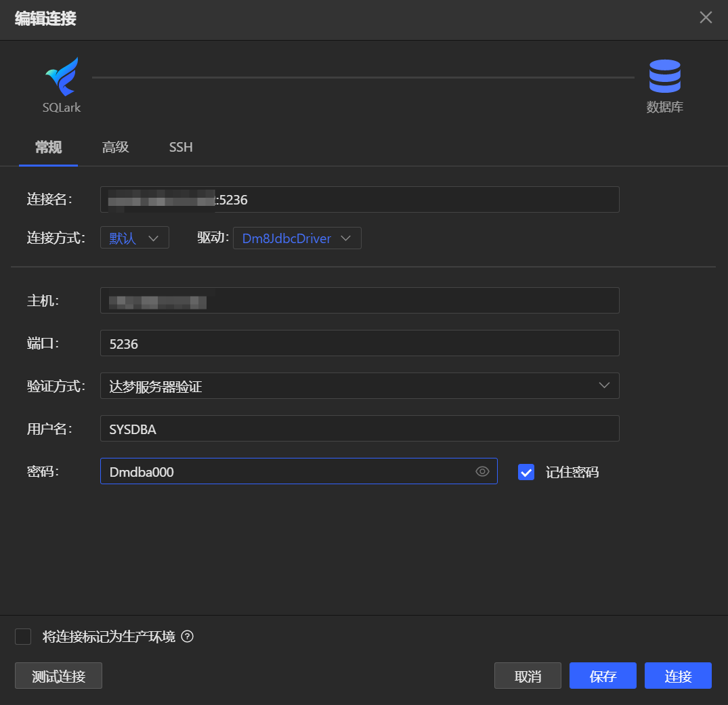Switch to the 常规 tab
Screen dimensions: 728x705
click(48, 147)
